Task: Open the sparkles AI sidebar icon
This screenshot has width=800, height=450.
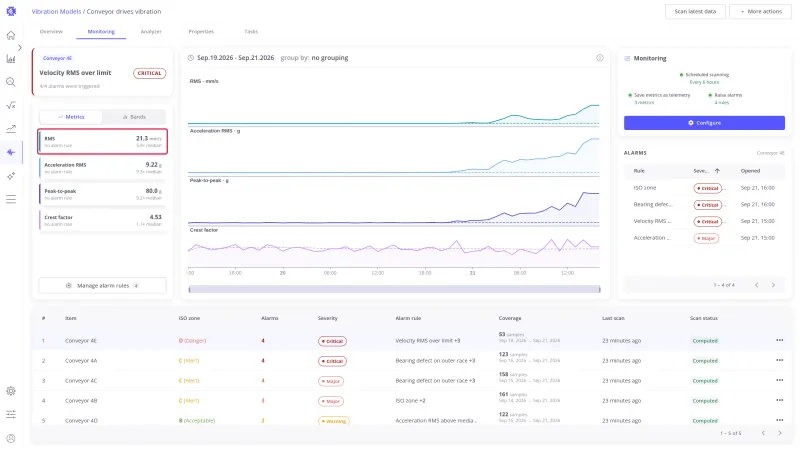Action: coord(11,176)
